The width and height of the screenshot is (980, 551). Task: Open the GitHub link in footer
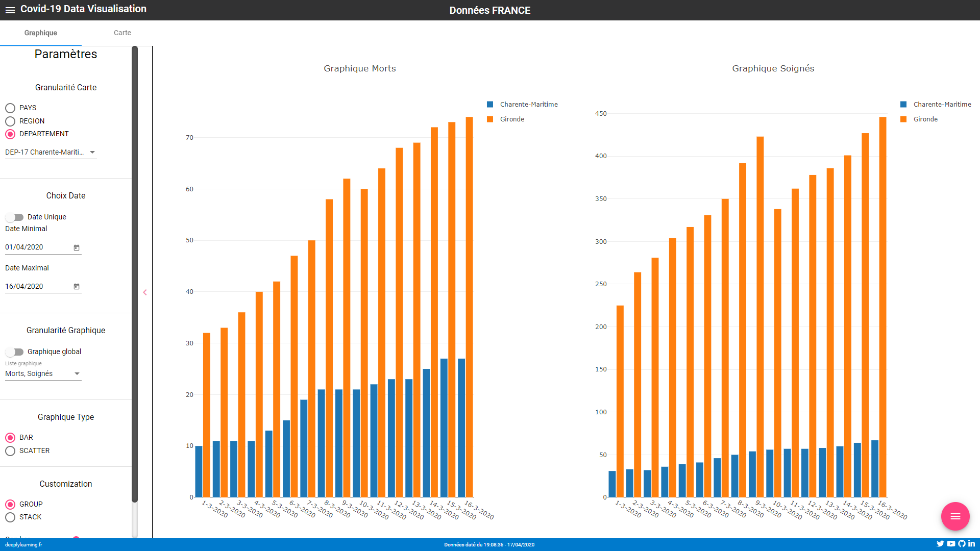(962, 544)
